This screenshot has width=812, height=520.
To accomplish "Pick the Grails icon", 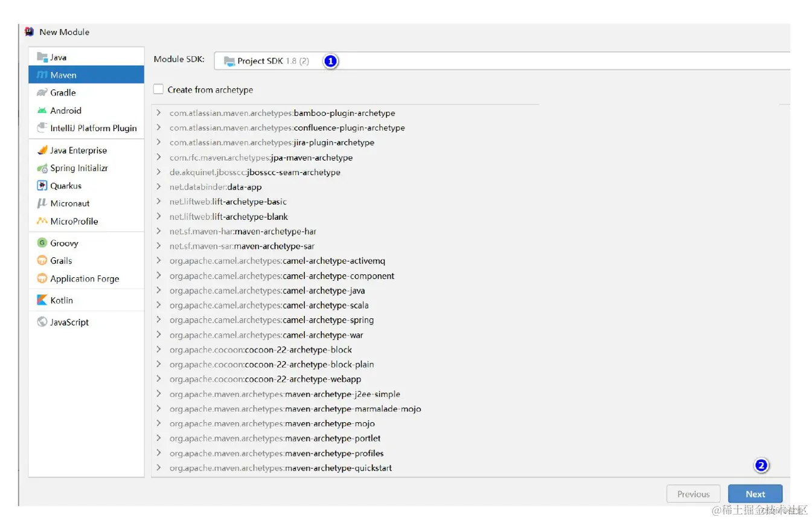I will [42, 261].
